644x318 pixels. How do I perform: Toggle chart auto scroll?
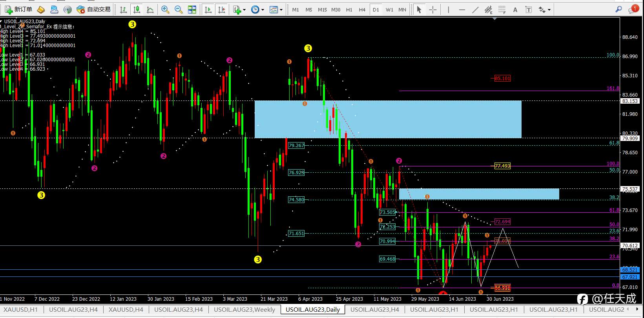208,9
